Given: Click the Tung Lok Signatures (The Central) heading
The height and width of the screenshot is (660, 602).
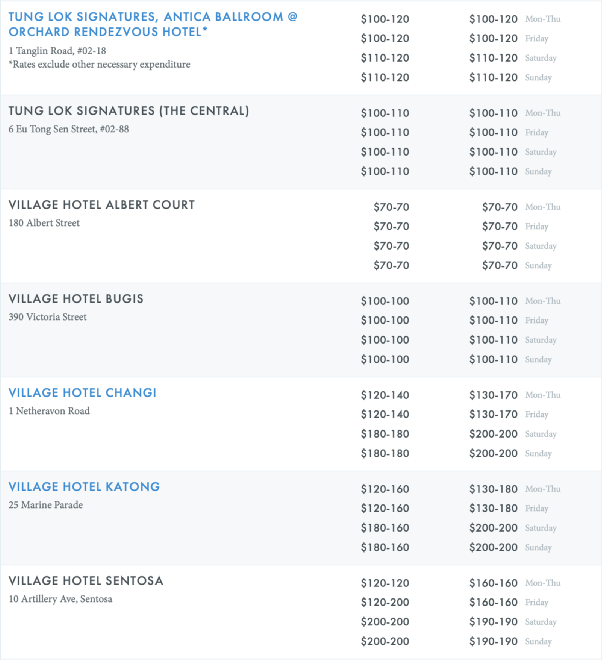Looking at the screenshot, I should coord(129,111).
